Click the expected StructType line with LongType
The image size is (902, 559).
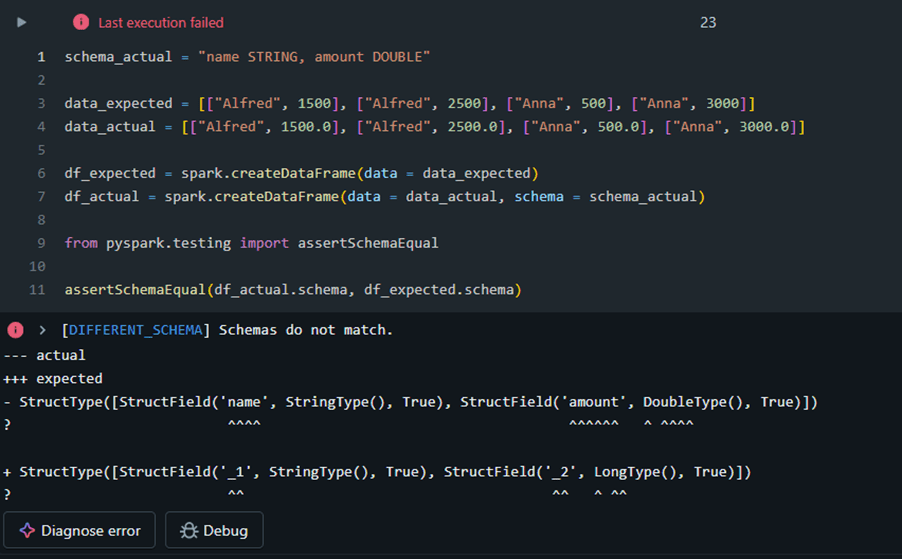(x=385, y=472)
